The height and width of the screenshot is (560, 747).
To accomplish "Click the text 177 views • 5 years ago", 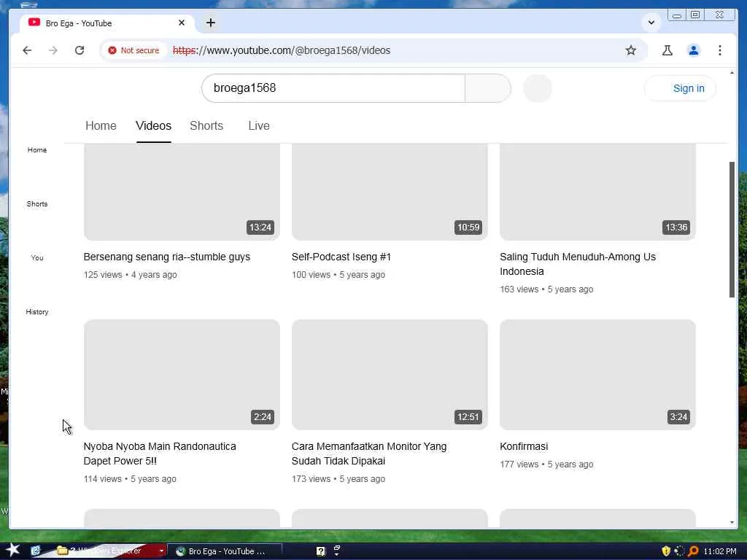I will pyautogui.click(x=546, y=464).
